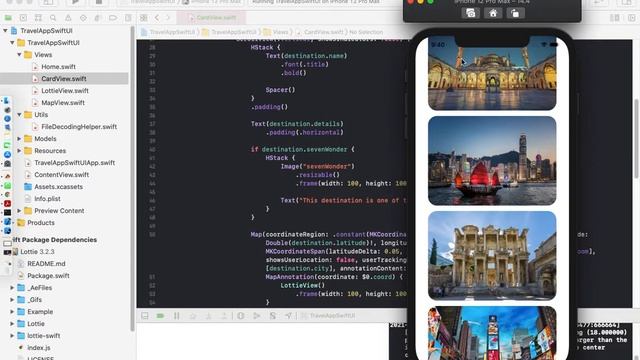
Task: Open the Report navigator
Action: [128, 18]
